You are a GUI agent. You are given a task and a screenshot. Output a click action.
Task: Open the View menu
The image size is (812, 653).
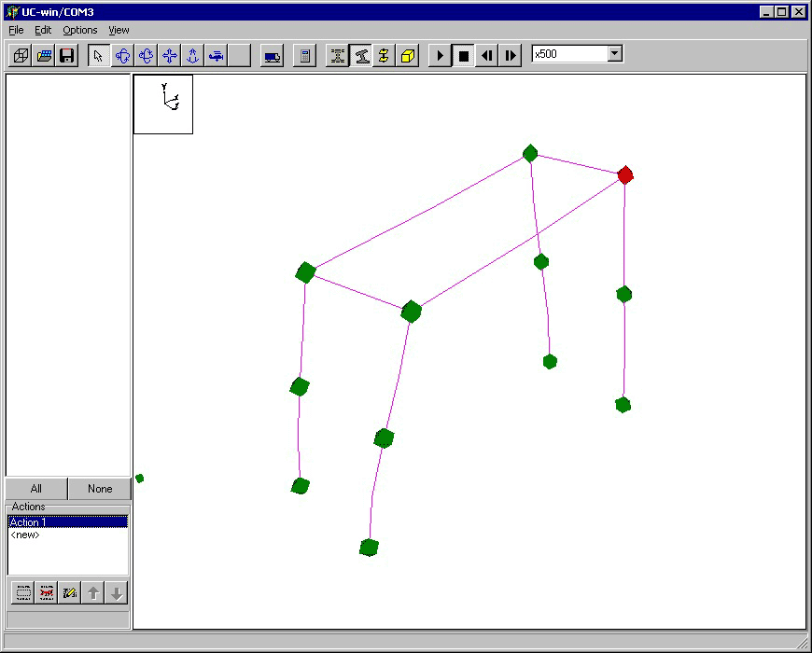119,30
